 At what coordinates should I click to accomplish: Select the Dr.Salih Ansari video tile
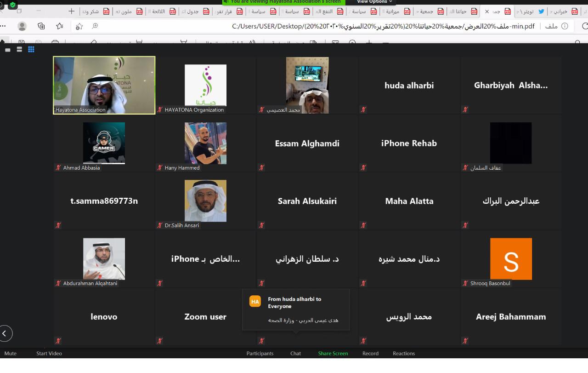click(205, 201)
